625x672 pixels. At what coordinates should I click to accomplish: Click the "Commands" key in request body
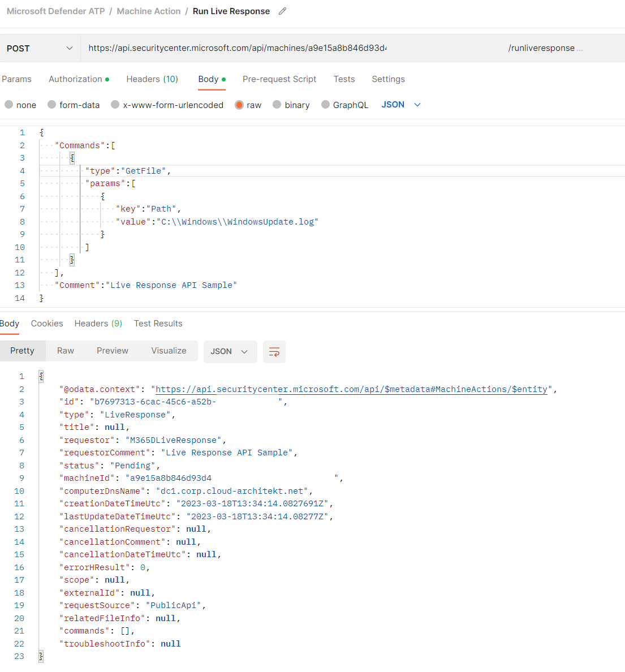coord(80,146)
